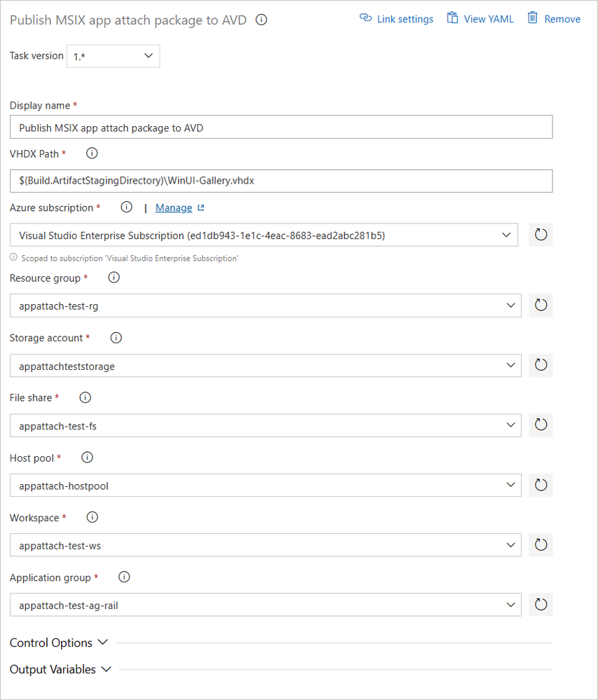Screen dimensions: 598x700
Task: Click into the VHDX Path field
Action: (x=281, y=181)
